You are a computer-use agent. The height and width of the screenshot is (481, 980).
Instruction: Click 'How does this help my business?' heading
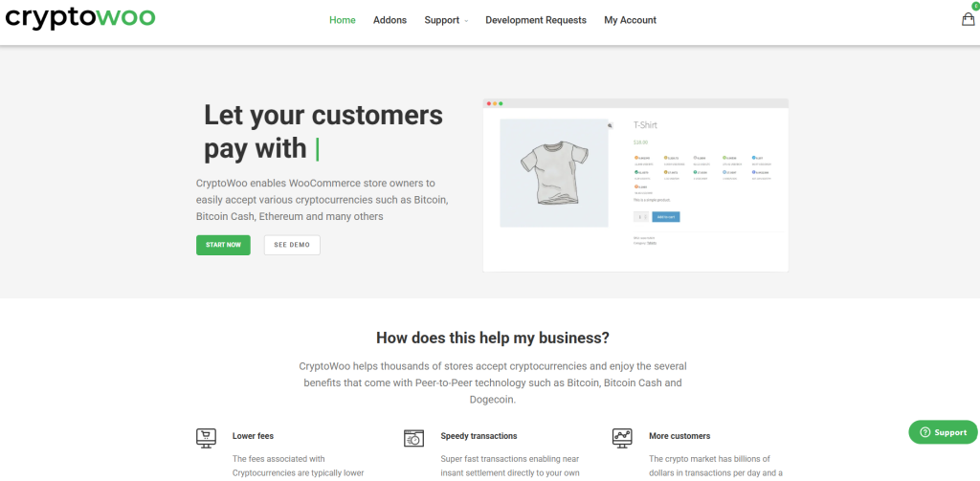coord(493,338)
